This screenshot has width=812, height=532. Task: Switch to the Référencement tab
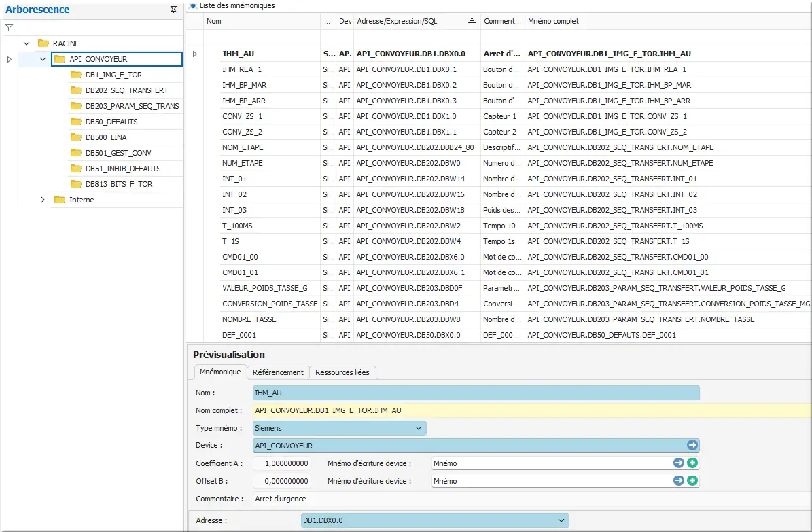pyautogui.click(x=278, y=372)
